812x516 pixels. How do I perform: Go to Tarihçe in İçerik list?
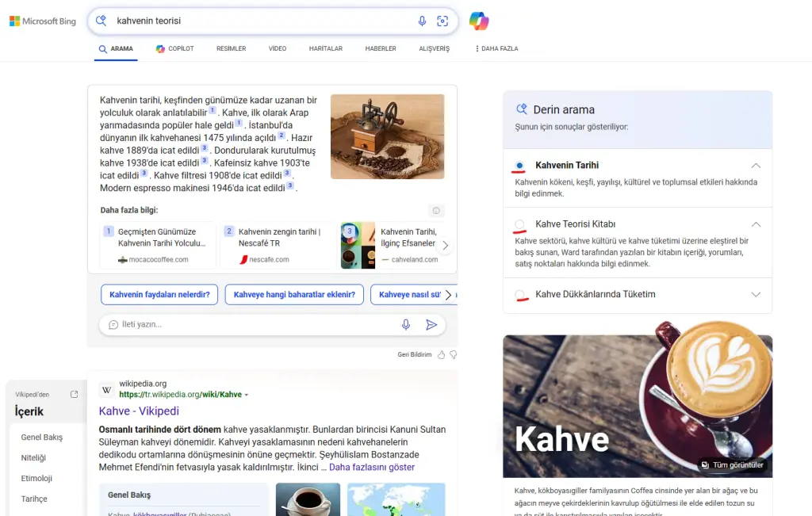click(x=34, y=499)
